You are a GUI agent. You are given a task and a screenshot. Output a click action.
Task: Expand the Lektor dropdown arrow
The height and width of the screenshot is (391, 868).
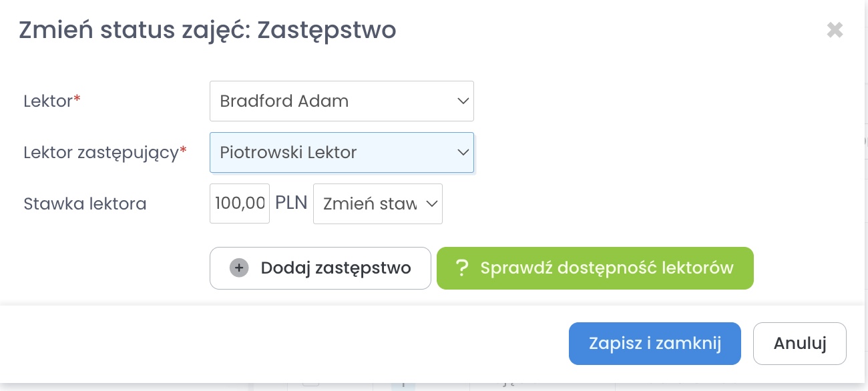coord(463,101)
